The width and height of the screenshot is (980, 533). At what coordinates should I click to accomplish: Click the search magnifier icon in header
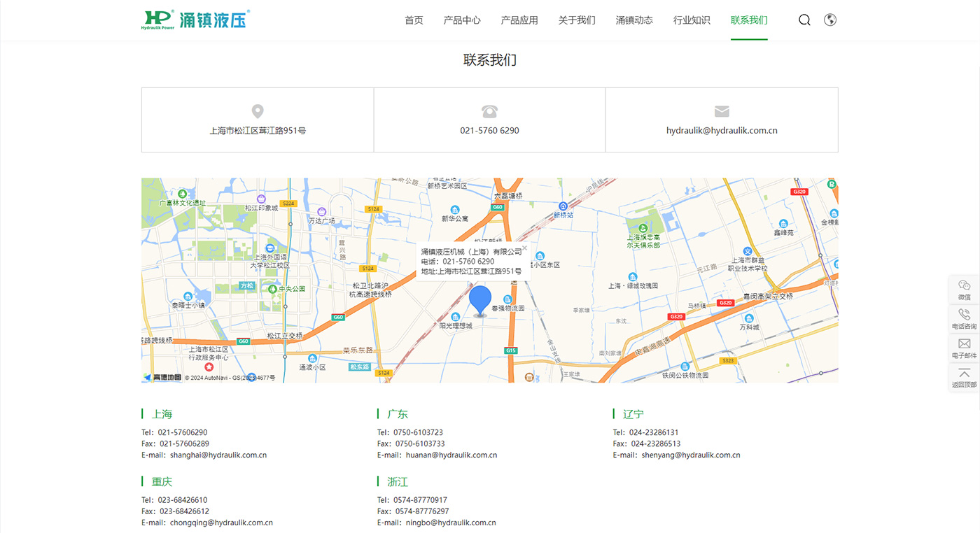tap(804, 20)
